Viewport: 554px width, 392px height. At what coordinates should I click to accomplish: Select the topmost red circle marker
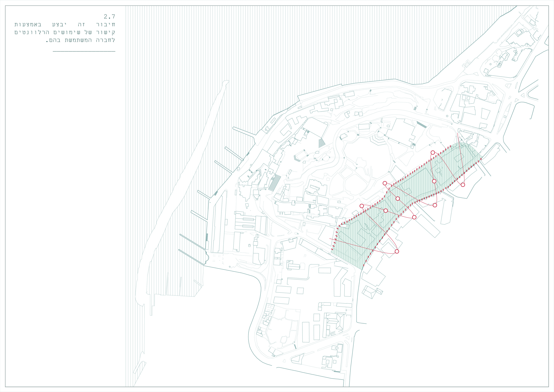click(x=433, y=153)
